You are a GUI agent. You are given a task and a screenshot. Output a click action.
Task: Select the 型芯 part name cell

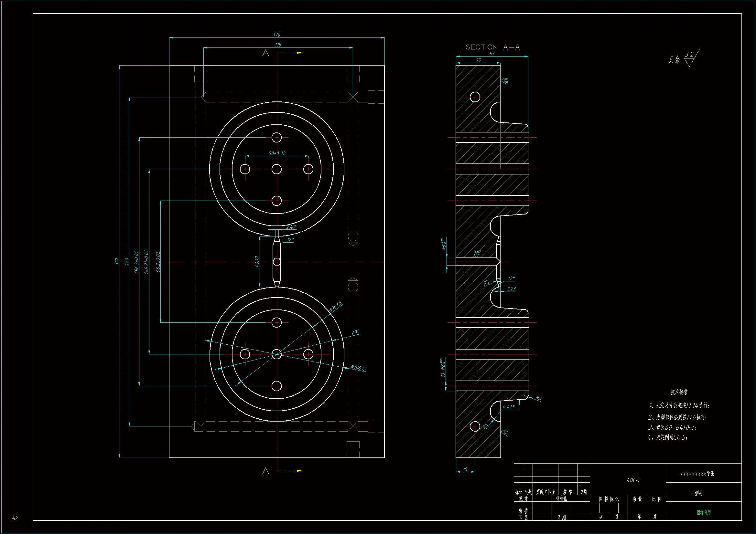pos(698,493)
